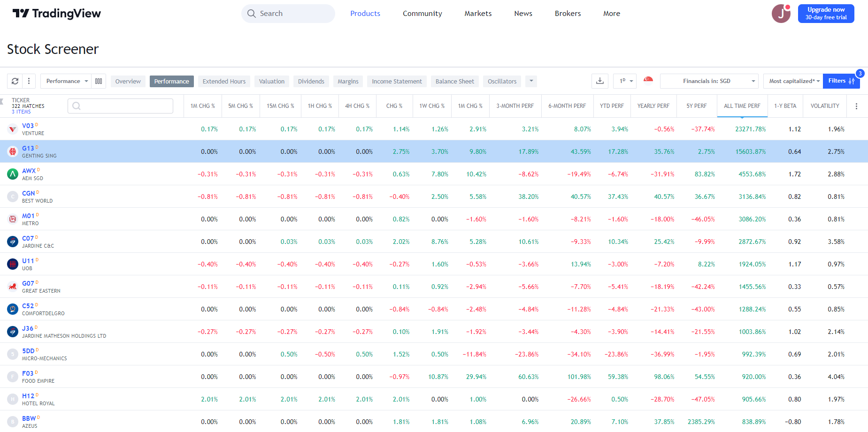The height and width of the screenshot is (432, 868).
Task: Open the Performance screen set dropdown
Action: [65, 81]
